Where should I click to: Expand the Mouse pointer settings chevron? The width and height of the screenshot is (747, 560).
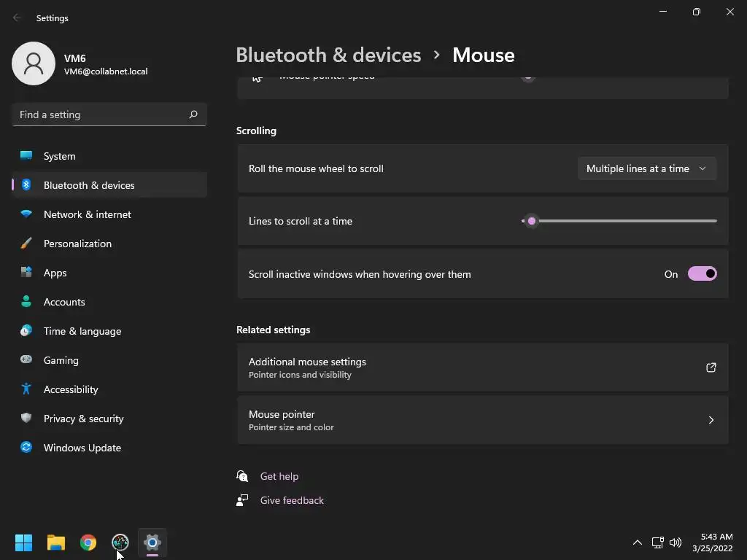(x=711, y=420)
